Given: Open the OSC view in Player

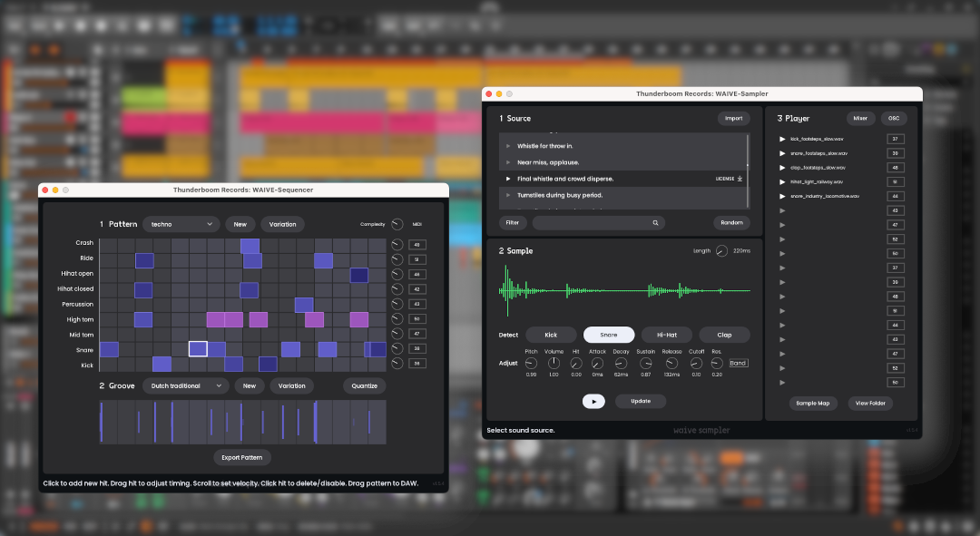Looking at the screenshot, I should coord(894,118).
